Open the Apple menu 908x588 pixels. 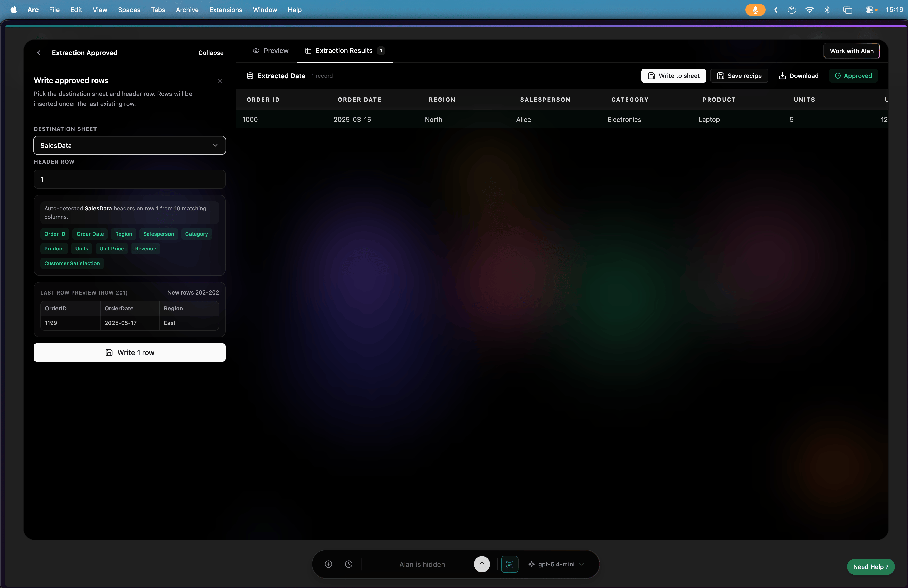point(14,10)
